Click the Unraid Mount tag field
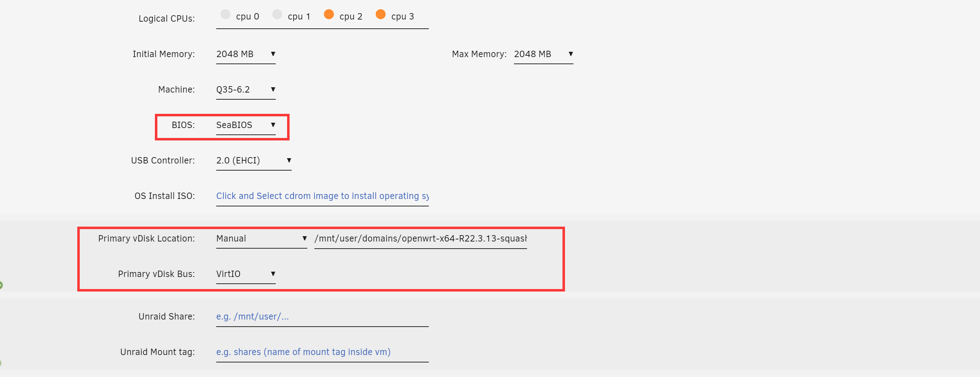Screen dimensions: 980x377 322,352
